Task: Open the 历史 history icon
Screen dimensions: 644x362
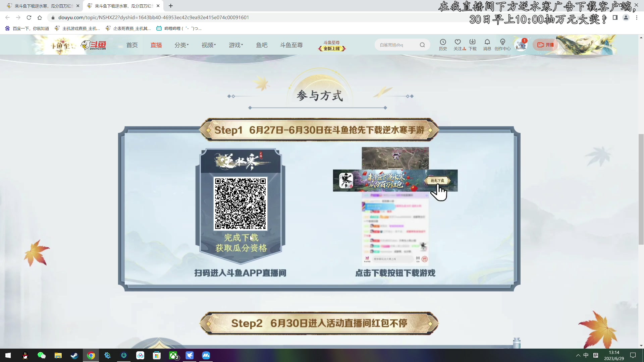Action: (443, 44)
